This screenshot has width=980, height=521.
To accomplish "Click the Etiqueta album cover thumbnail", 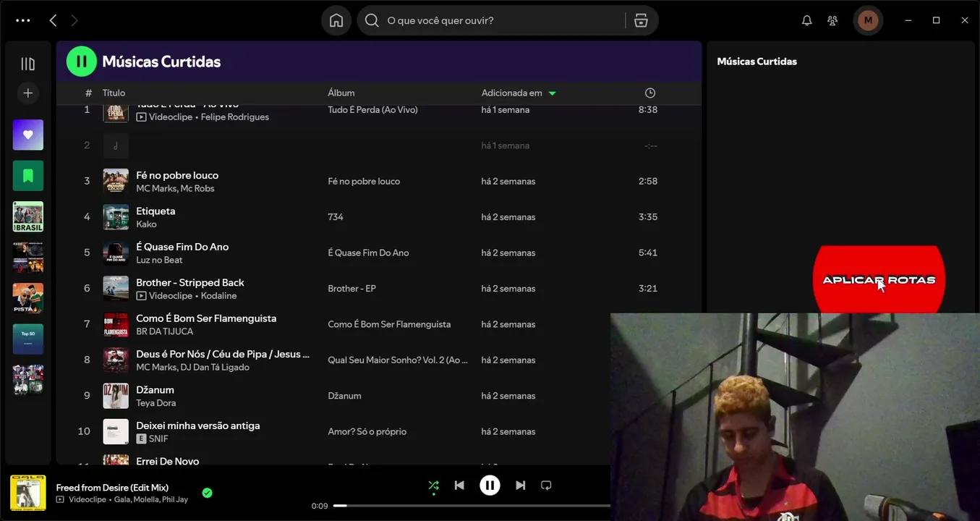I will coord(116,217).
